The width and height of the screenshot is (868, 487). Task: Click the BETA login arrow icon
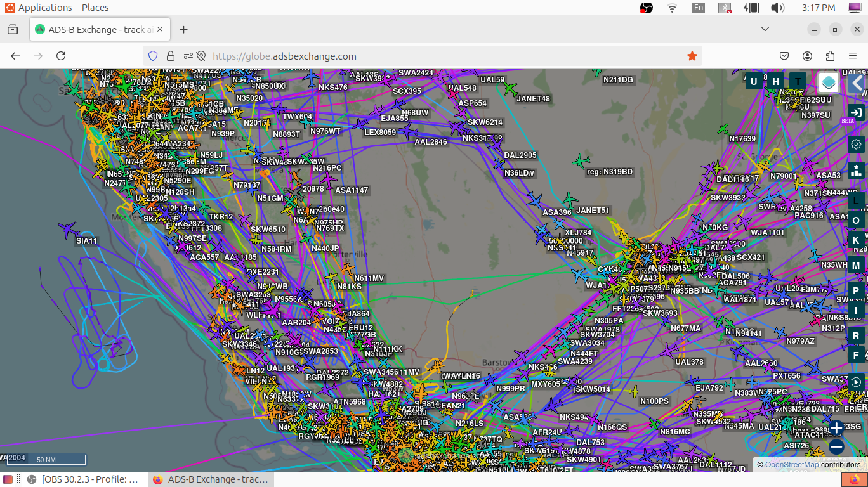(x=856, y=114)
